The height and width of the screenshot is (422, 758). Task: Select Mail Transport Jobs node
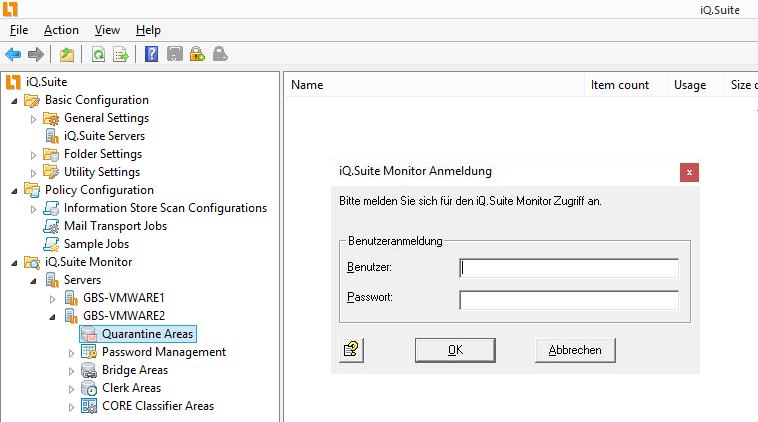[x=115, y=226]
